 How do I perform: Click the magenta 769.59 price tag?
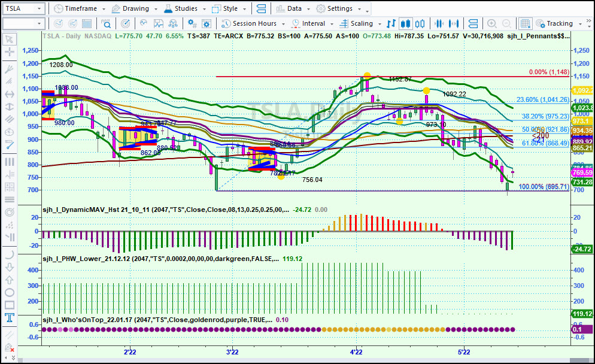[x=582, y=172]
